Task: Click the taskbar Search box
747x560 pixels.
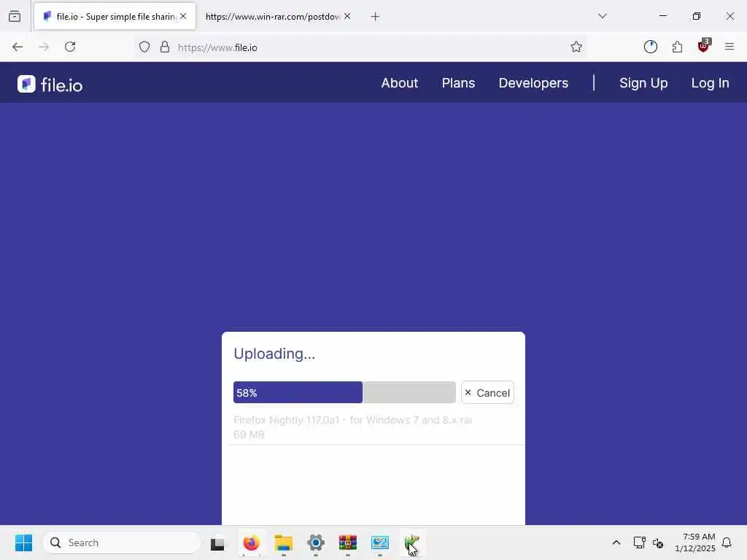Action: pyautogui.click(x=122, y=542)
